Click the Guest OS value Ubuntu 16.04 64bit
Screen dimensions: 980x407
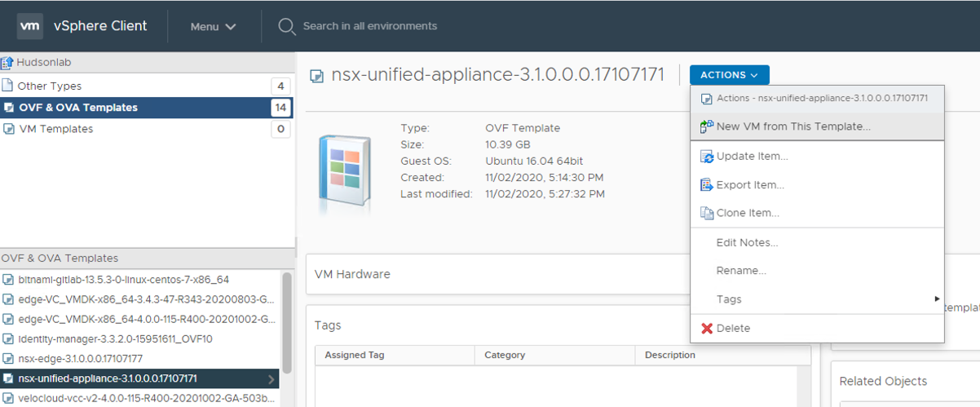pos(534,161)
